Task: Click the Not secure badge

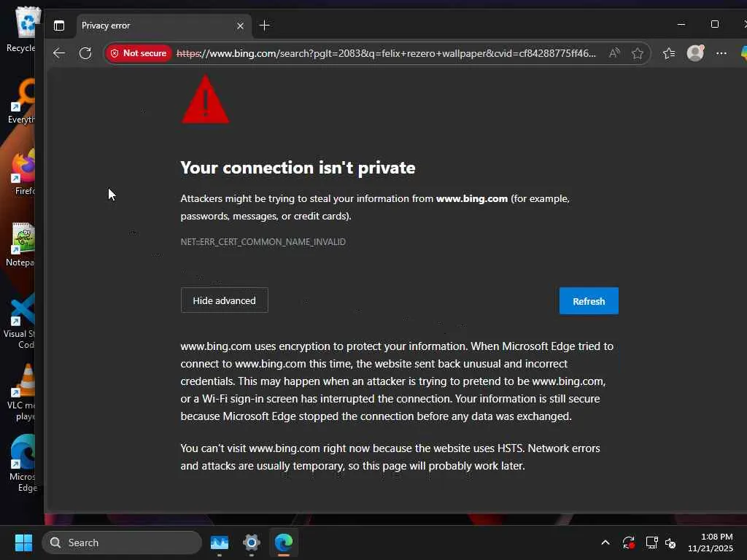Action: pos(139,53)
